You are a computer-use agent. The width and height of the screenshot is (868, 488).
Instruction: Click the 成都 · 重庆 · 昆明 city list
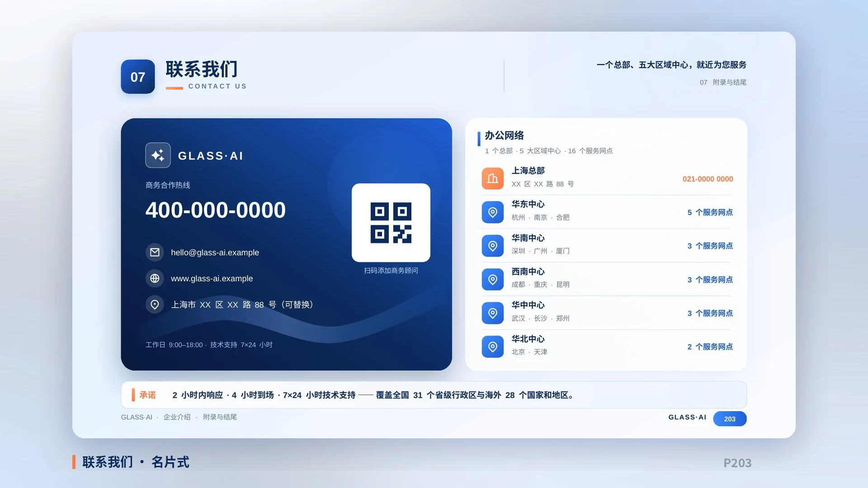[x=540, y=285]
